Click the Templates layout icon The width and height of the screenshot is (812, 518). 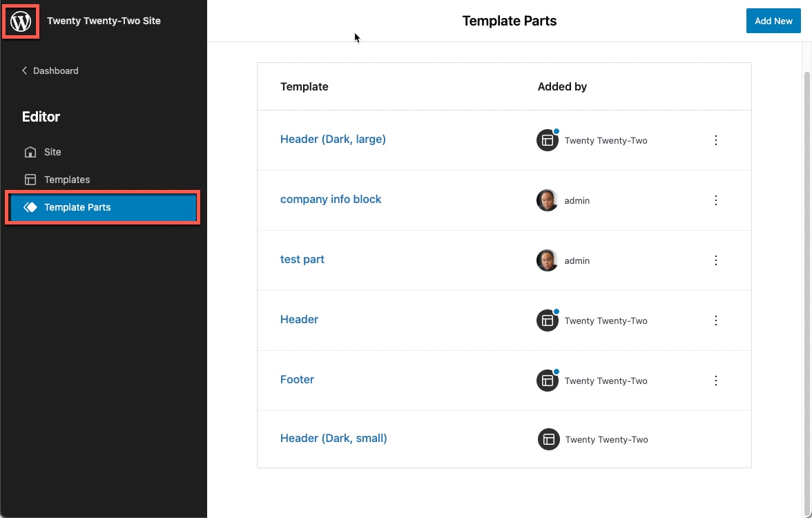pos(30,180)
